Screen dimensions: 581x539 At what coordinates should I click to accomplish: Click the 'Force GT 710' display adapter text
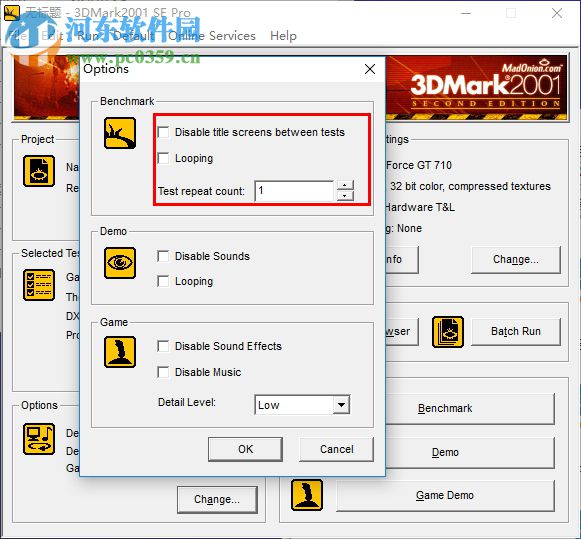419,165
